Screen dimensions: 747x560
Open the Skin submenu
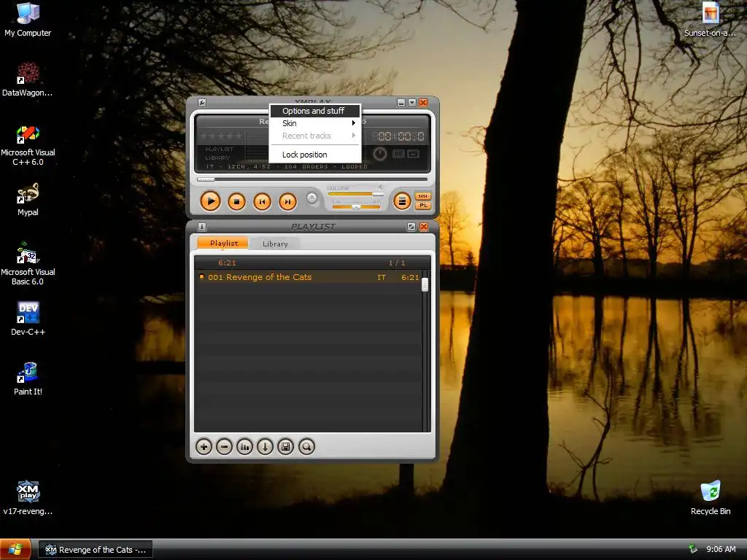tap(314, 123)
